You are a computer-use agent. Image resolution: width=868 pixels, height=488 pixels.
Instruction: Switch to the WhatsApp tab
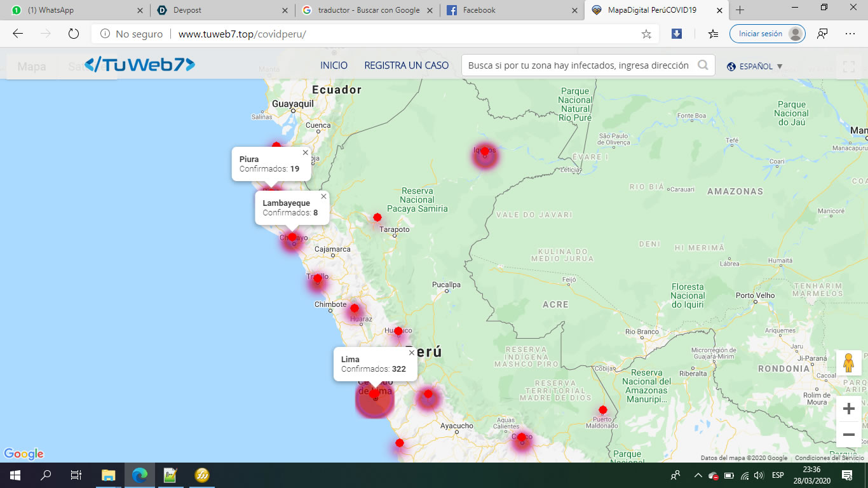coord(76,10)
